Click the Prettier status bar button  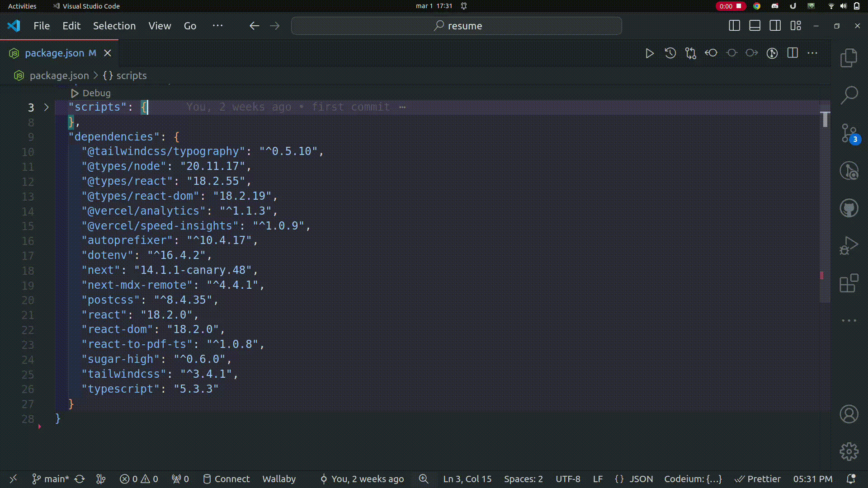(x=758, y=479)
